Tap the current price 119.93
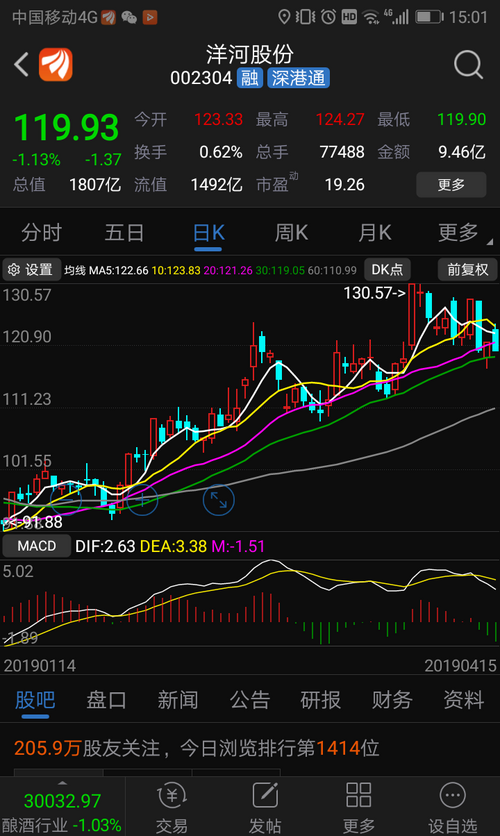The height and width of the screenshot is (836, 500). coord(66,128)
